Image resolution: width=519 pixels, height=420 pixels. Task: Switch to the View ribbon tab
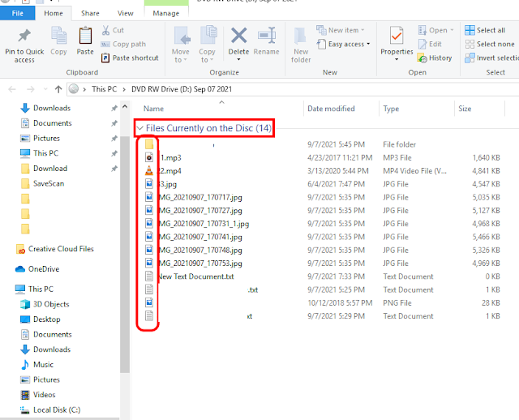tap(126, 13)
